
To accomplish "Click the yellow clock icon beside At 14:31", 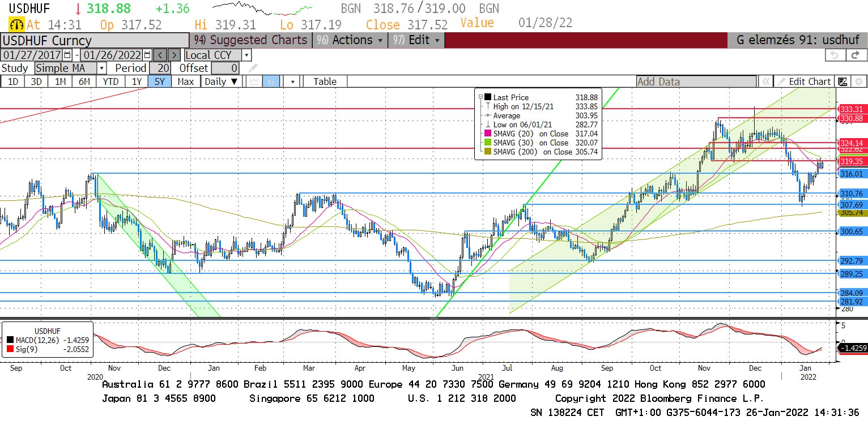I will coord(17,24).
